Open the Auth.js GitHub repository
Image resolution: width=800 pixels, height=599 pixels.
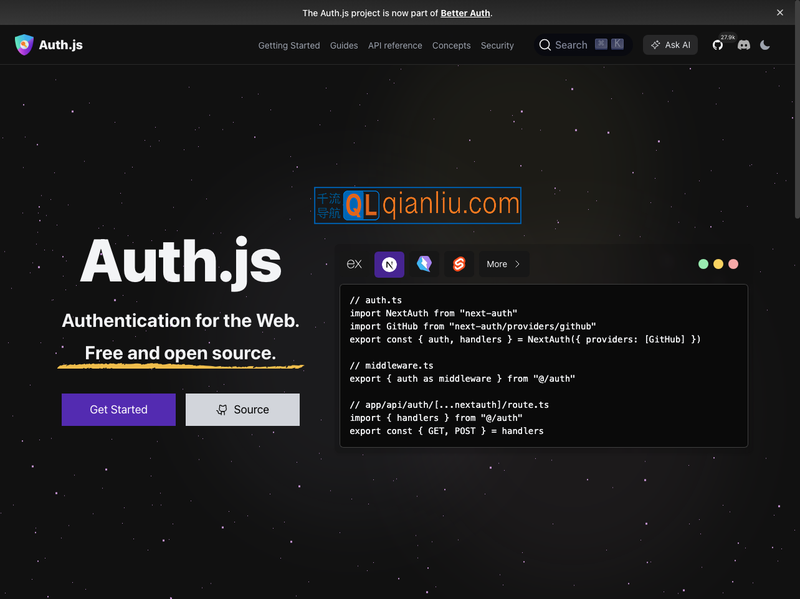coord(718,44)
